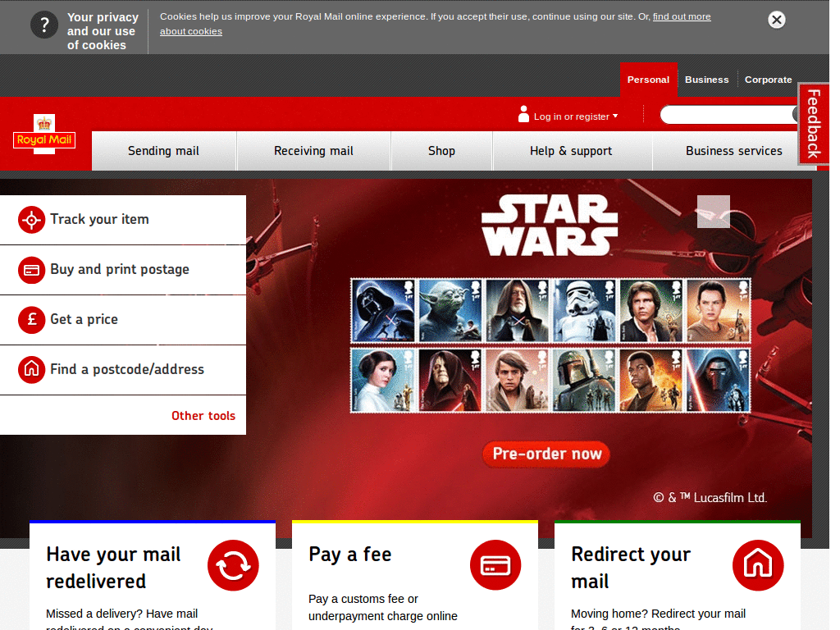Click the question mark privacy icon
840x630 pixels.
point(44,25)
